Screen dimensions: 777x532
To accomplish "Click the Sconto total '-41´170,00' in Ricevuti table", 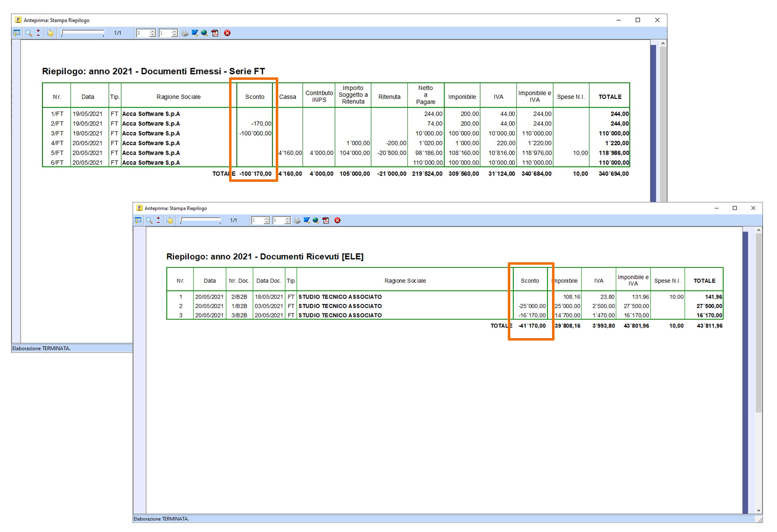I will 532,326.
